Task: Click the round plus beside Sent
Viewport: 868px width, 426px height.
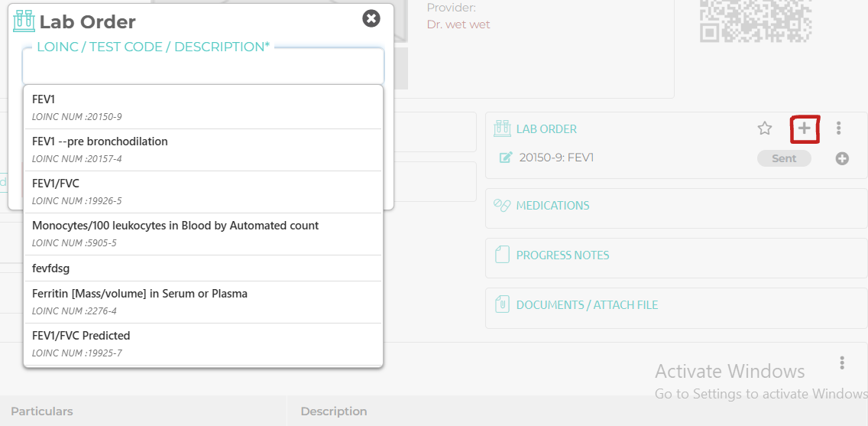Action: pos(842,158)
